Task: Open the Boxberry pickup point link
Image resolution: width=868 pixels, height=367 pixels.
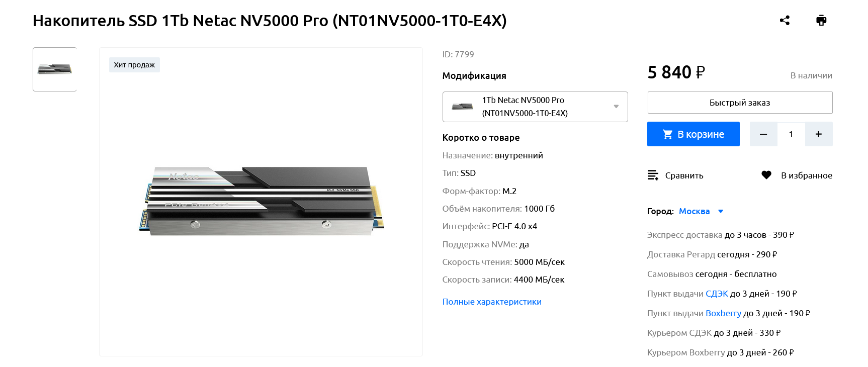Action: [723, 313]
